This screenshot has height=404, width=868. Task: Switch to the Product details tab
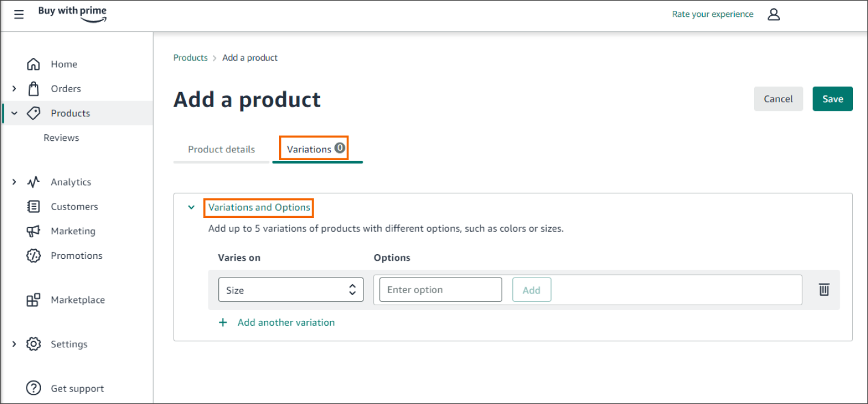coord(221,149)
